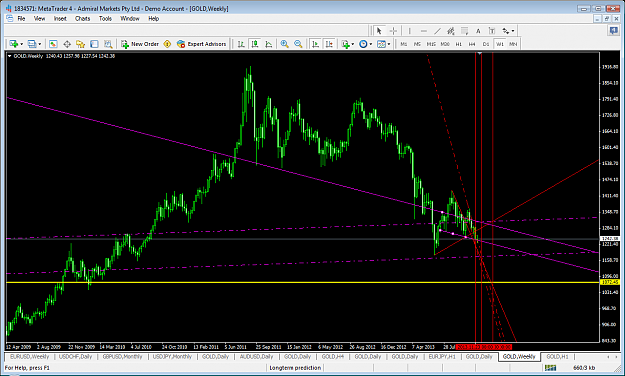625x376 pixels.
Task: Open the Tools menu
Action: point(105,18)
